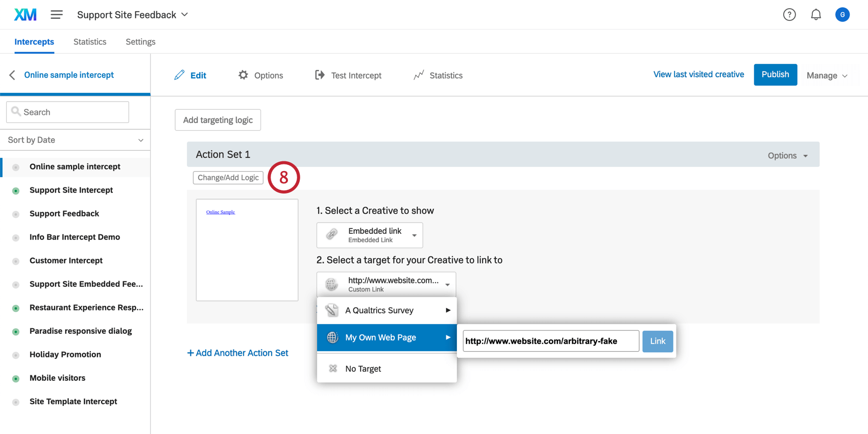
Task: Click the account avatar icon
Action: 842,15
